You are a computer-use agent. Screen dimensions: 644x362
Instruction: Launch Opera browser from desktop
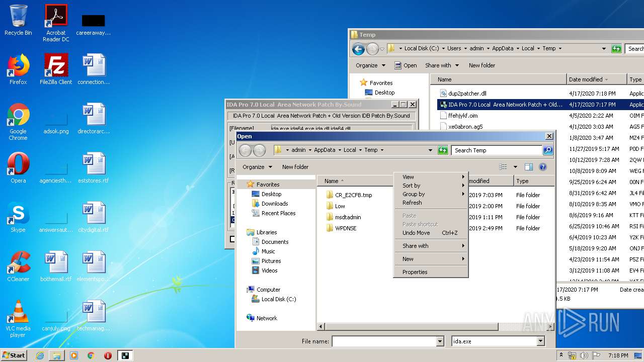(18, 168)
